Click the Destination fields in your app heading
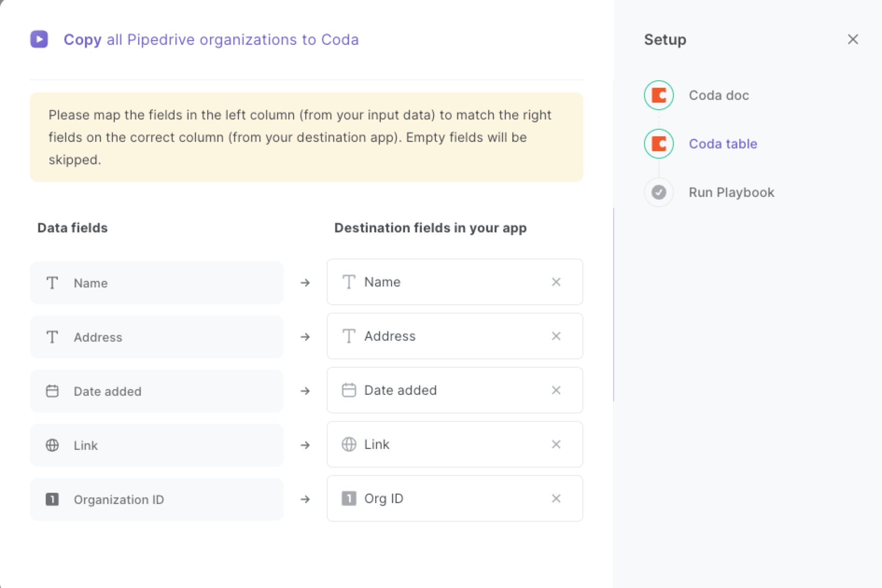The width and height of the screenshot is (882, 588). click(x=430, y=228)
